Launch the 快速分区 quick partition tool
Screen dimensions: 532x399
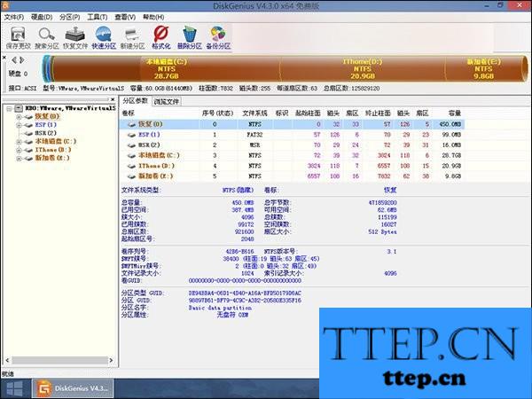pyautogui.click(x=104, y=37)
